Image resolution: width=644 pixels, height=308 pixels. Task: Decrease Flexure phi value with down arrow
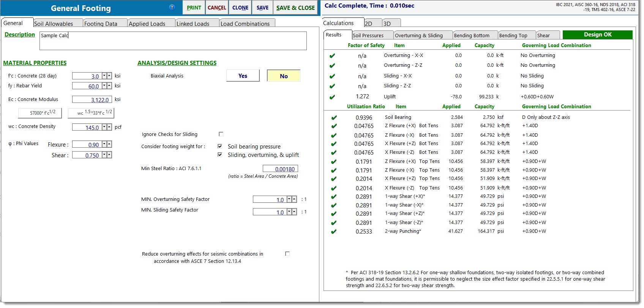[104, 144]
